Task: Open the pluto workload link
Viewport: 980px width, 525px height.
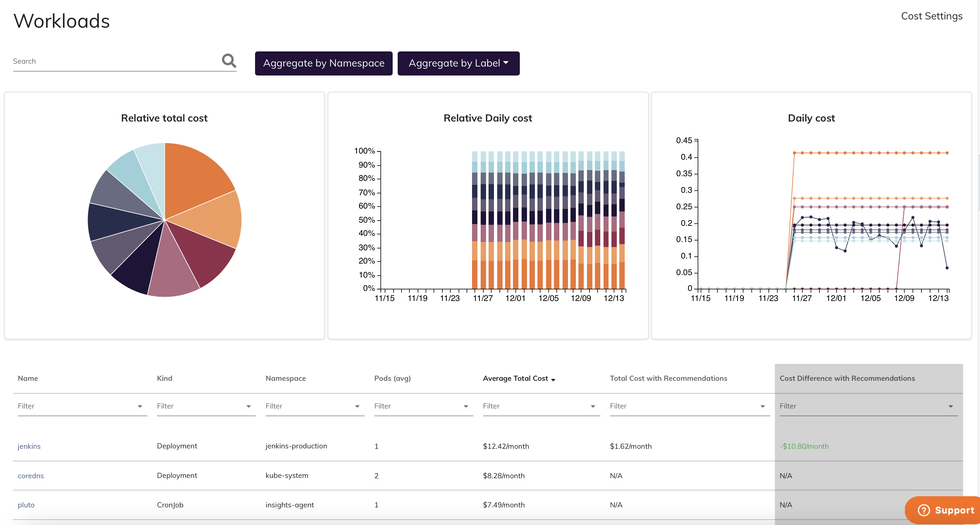Action: pyautogui.click(x=26, y=505)
